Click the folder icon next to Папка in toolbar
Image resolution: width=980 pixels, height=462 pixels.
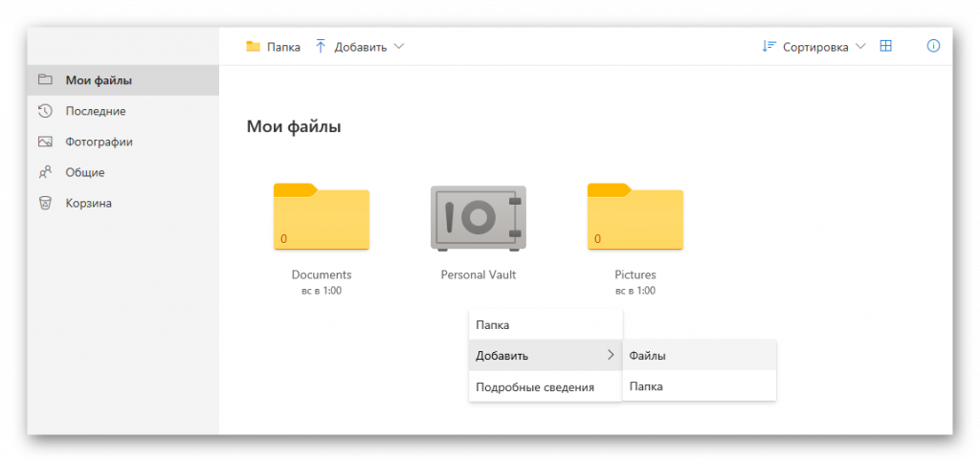(x=254, y=47)
